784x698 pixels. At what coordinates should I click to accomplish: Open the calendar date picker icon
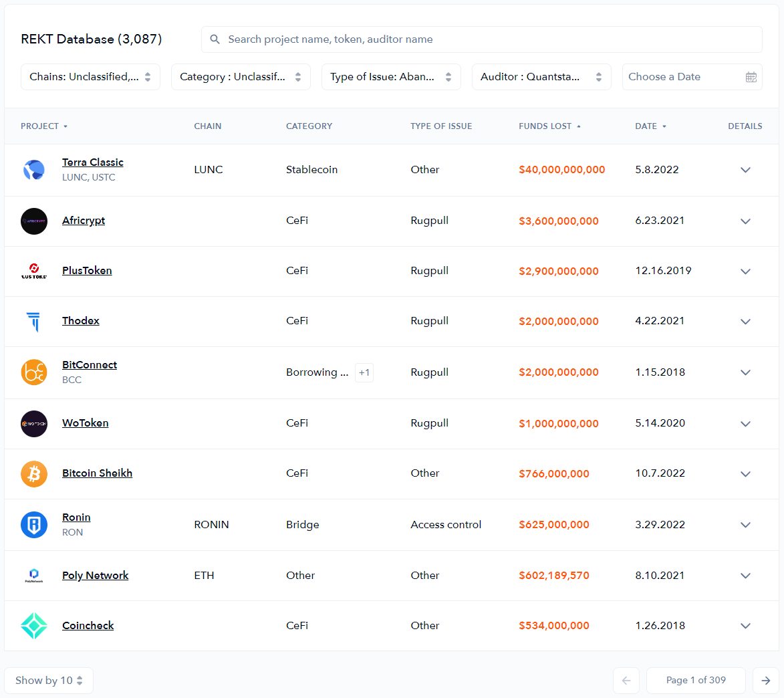click(x=751, y=77)
